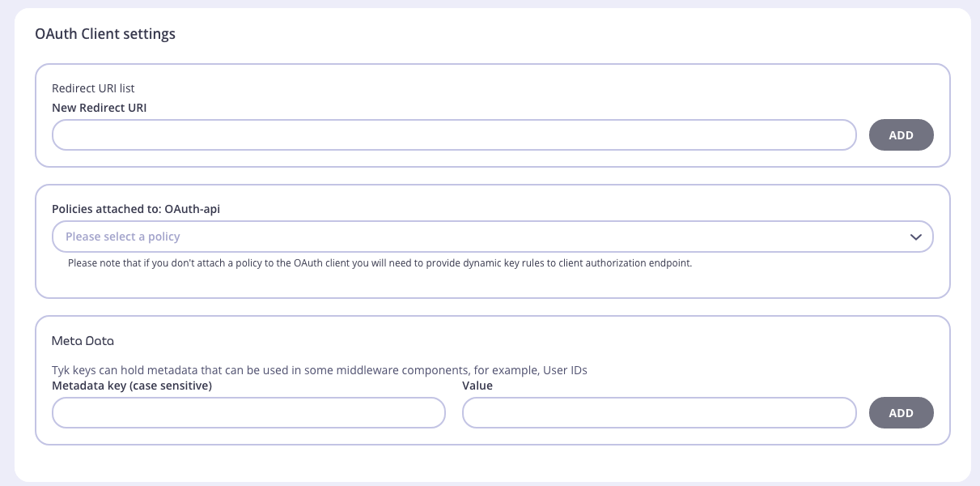
Task: Click the 'Metadata key (case sensitive)' label
Action: [x=132, y=386]
